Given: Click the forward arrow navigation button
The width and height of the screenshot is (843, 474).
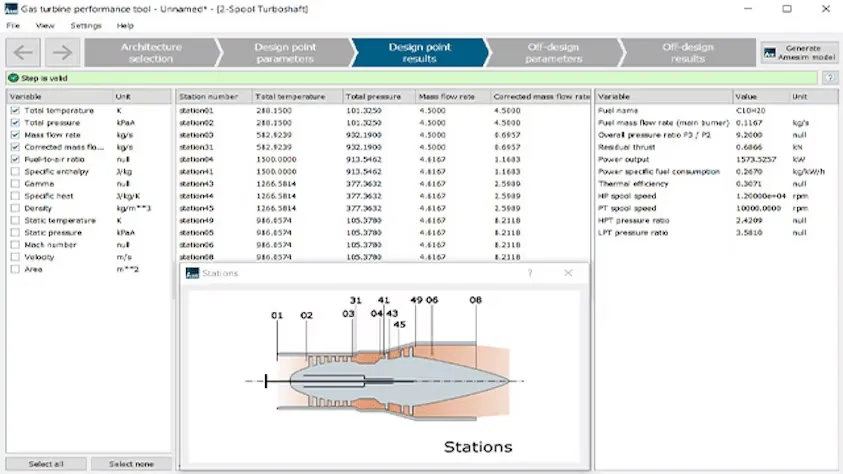Looking at the screenshot, I should point(61,53).
